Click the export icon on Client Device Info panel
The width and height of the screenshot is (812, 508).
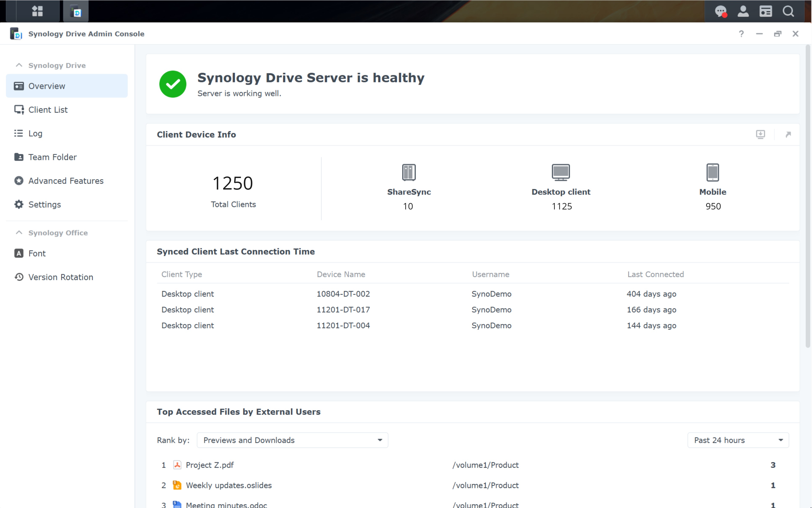pos(761,134)
